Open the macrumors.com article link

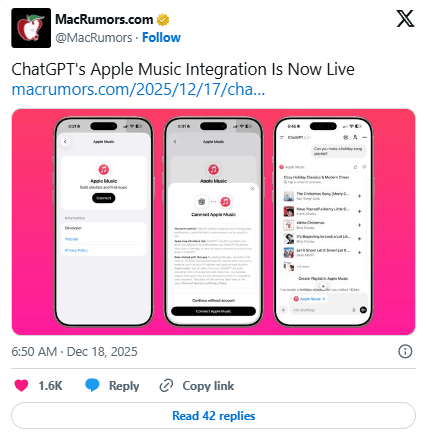(x=138, y=89)
